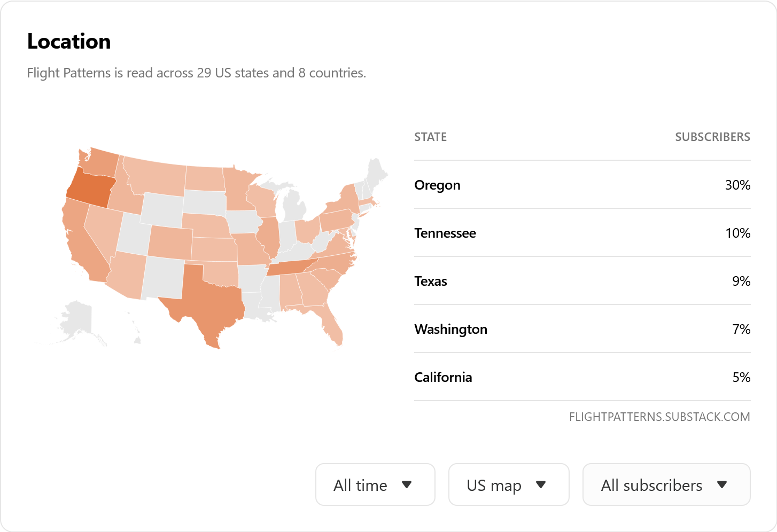The image size is (777, 532).
Task: Select the Oregon row in the table
Action: [x=582, y=185]
